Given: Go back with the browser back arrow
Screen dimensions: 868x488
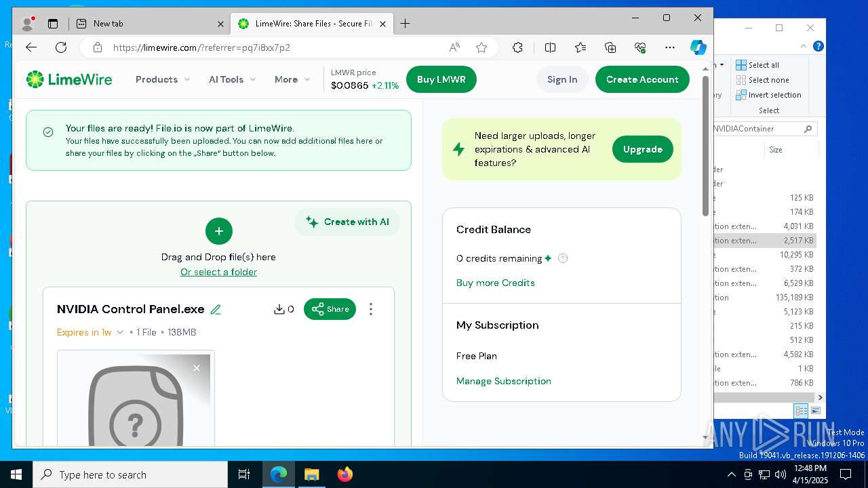Looking at the screenshot, I should (x=31, y=47).
